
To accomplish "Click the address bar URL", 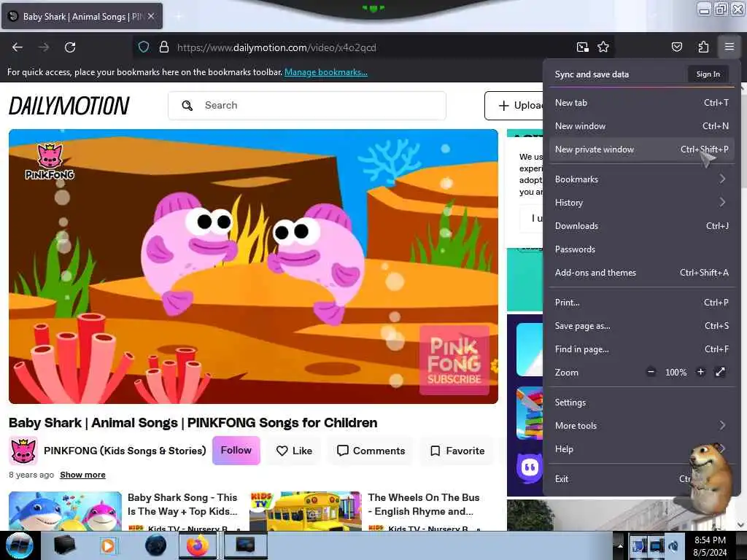I will 276,47.
